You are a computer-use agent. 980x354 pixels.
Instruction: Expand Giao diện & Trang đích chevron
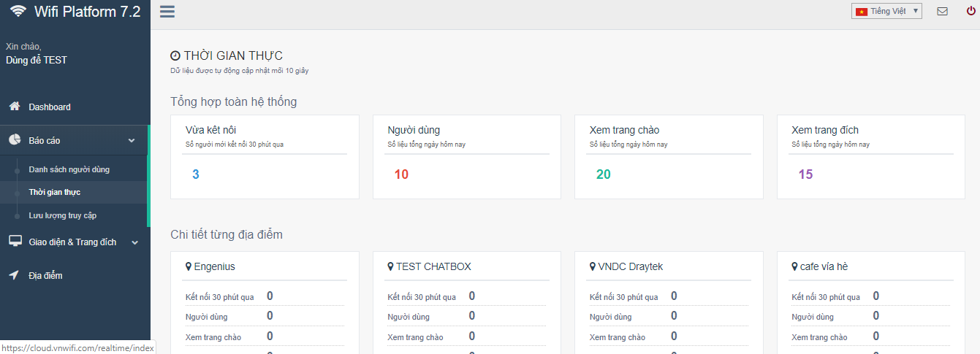tap(134, 242)
